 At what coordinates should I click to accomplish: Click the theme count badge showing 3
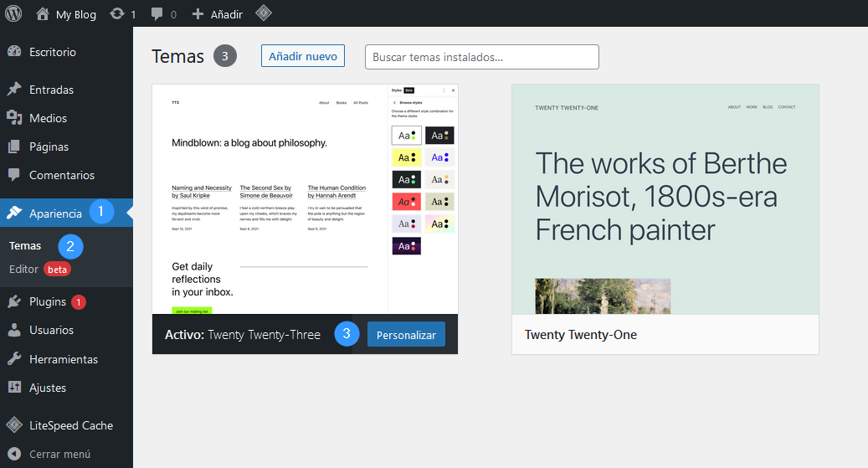tap(225, 56)
